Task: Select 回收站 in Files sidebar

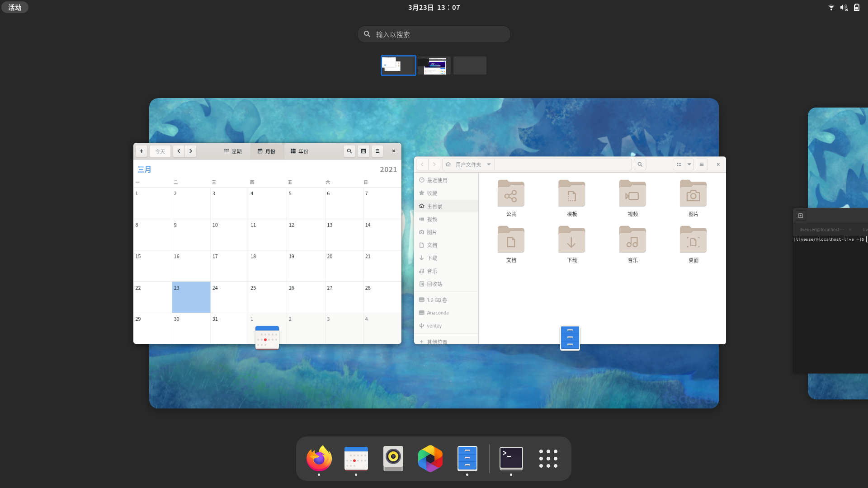Action: [x=434, y=284]
